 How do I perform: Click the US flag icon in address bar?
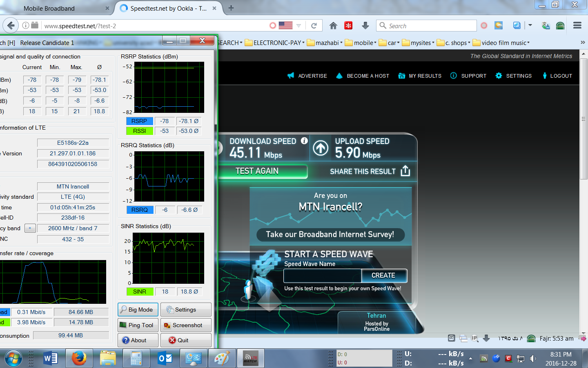[285, 25]
